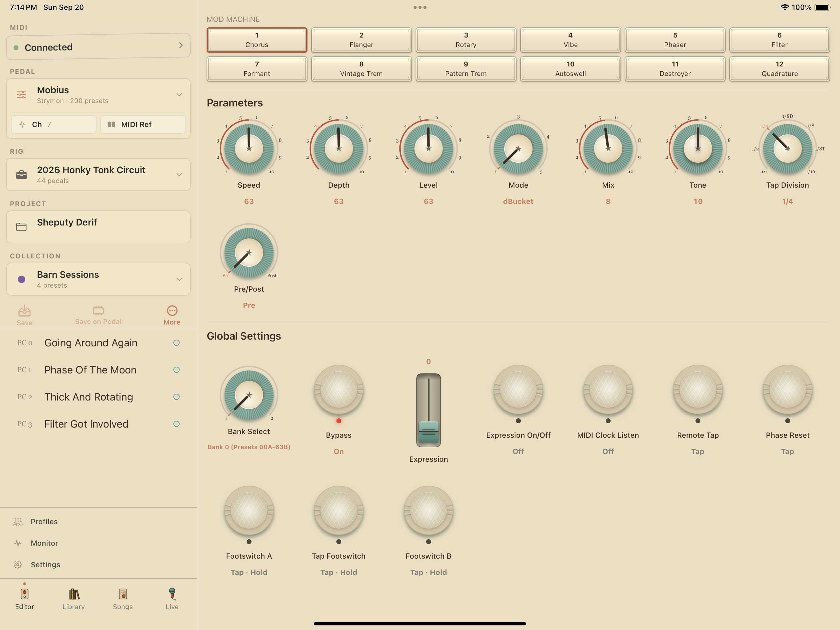The image size is (840, 630).
Task: Select the Quadrature mod machine
Action: click(780, 69)
